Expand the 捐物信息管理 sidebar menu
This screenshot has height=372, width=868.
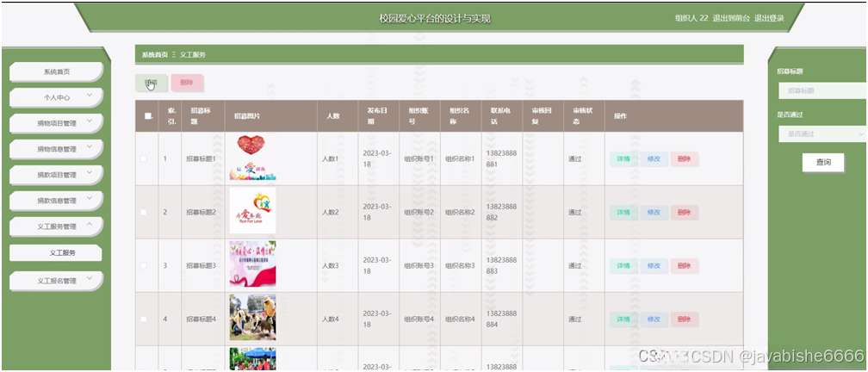click(57, 149)
